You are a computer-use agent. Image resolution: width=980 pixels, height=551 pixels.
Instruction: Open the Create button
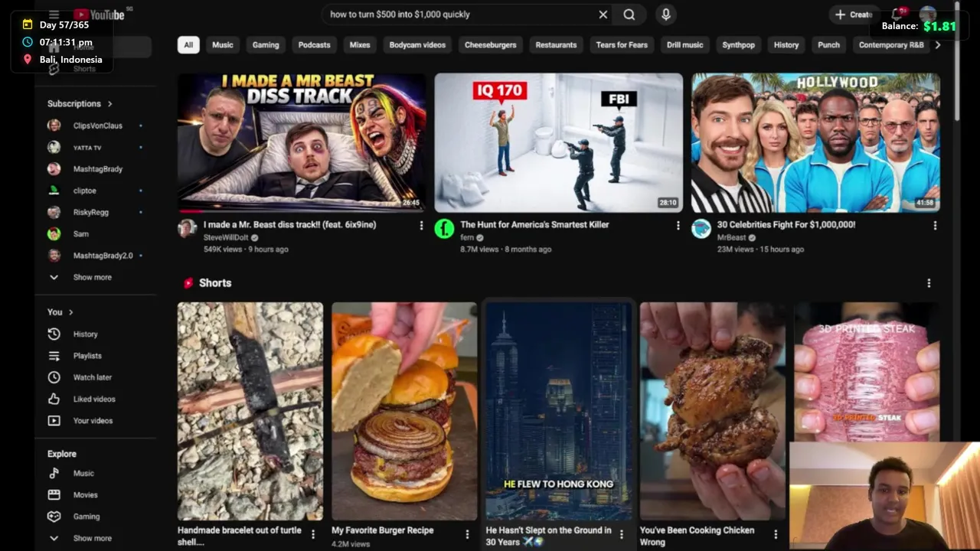click(x=852, y=15)
